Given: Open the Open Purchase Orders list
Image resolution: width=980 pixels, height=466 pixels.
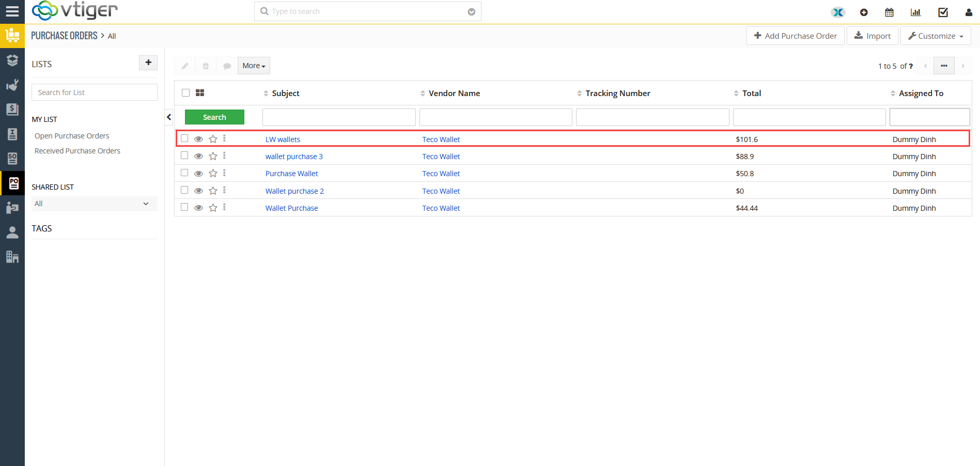Looking at the screenshot, I should pyautogui.click(x=72, y=136).
